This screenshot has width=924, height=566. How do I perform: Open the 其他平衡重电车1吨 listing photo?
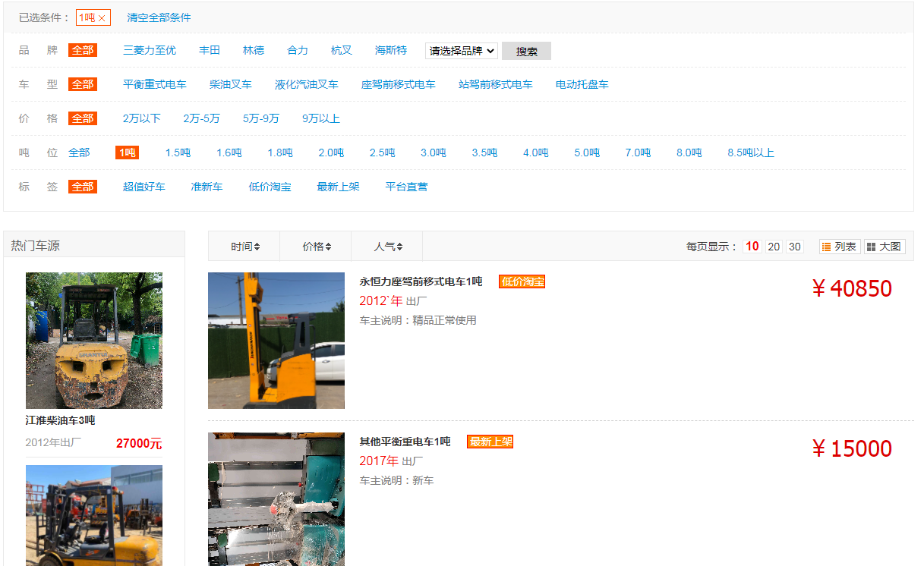click(x=276, y=499)
